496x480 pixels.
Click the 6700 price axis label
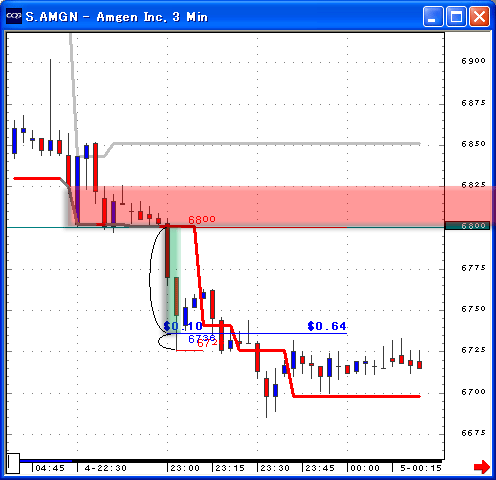473,391
